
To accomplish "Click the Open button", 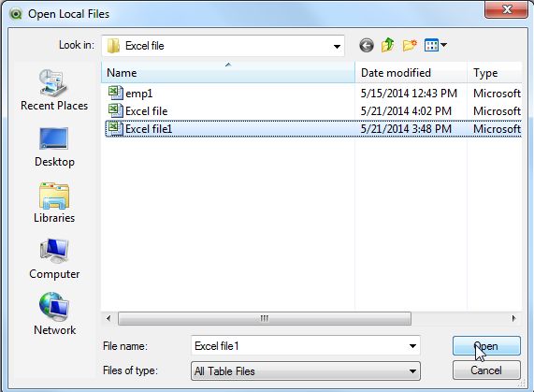I will [486, 346].
